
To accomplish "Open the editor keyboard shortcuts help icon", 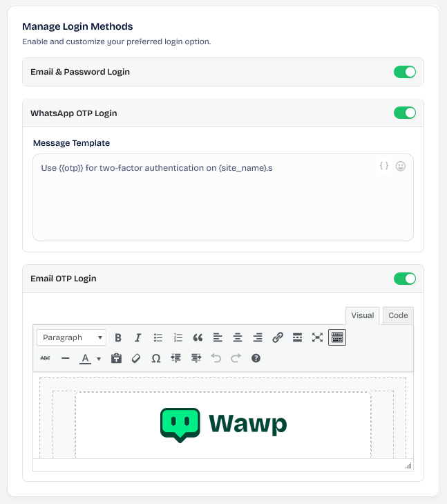I will coord(256,358).
